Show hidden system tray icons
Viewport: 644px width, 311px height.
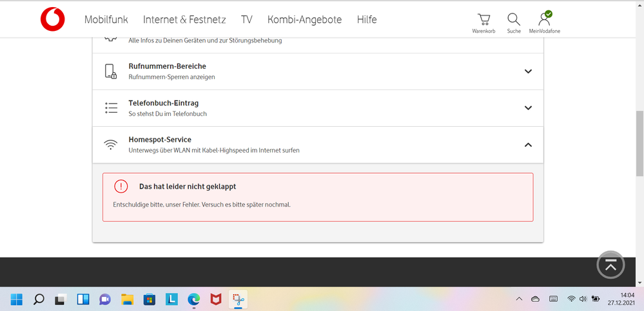coord(519,299)
